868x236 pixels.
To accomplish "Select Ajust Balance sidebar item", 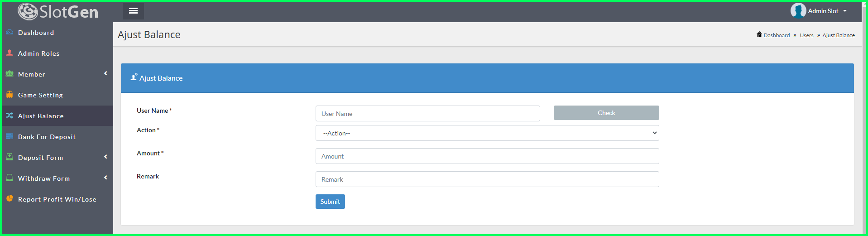I will (x=58, y=116).
